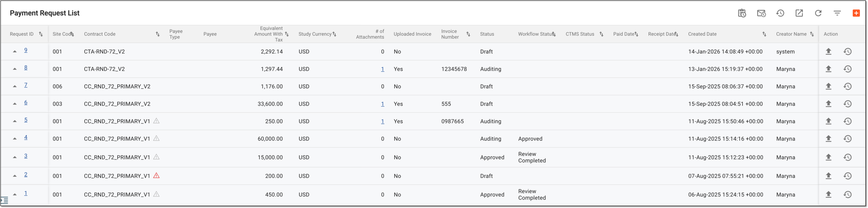Open the clipboard schedule icon in header

[742, 13]
